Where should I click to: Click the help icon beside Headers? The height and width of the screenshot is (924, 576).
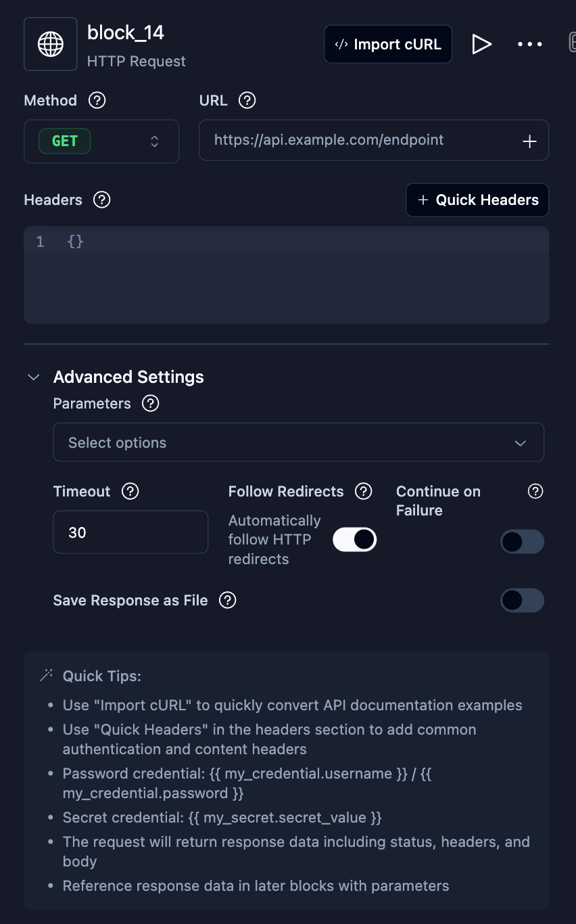101,200
